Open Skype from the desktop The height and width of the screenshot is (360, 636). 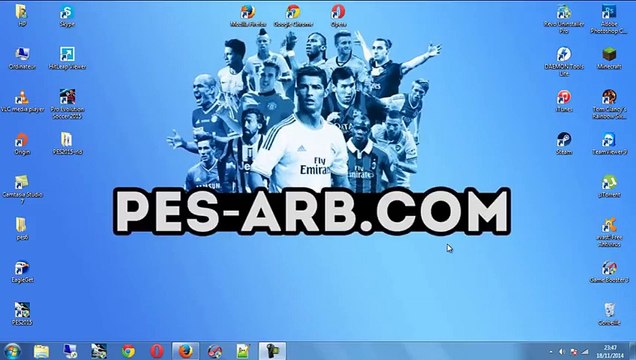click(67, 15)
